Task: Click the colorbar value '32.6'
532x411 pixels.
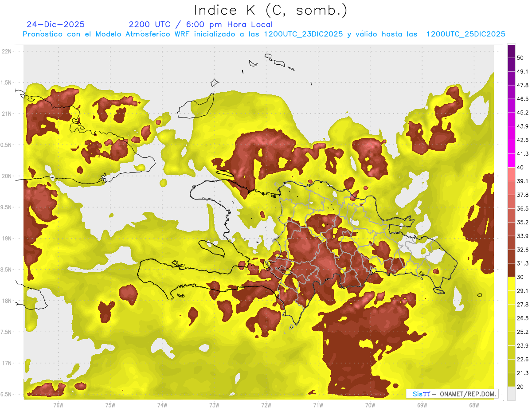Action: point(522,250)
